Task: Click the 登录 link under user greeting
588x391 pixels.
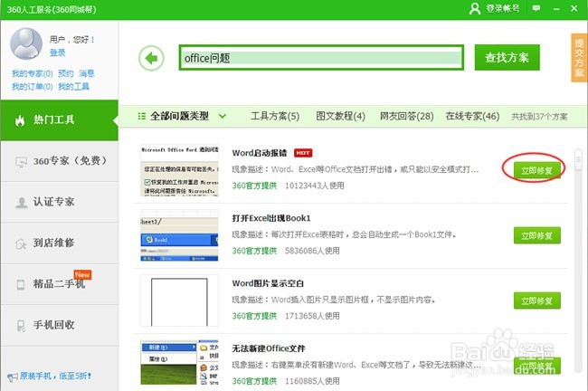Action: [57, 52]
